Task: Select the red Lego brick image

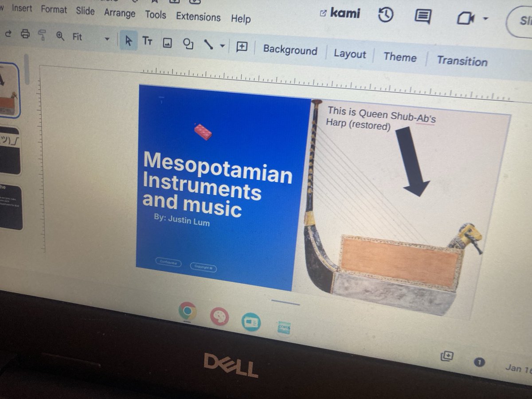Action: 203,131
